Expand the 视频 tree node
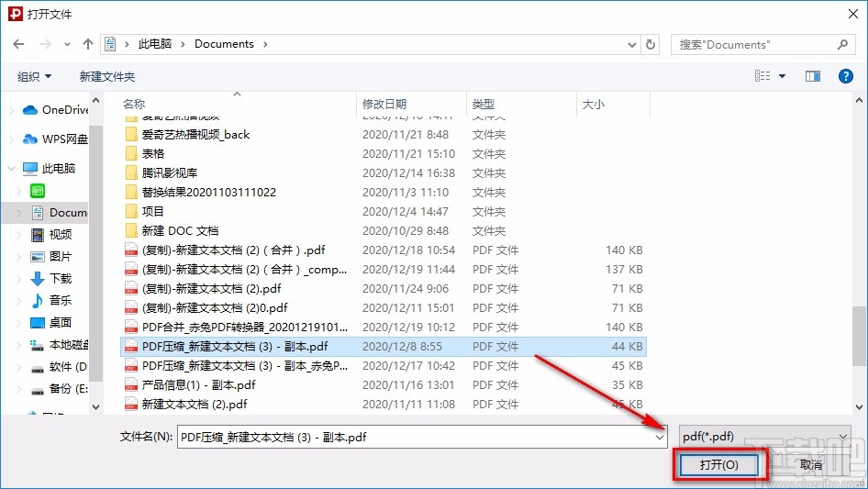868x489 pixels. 19,235
